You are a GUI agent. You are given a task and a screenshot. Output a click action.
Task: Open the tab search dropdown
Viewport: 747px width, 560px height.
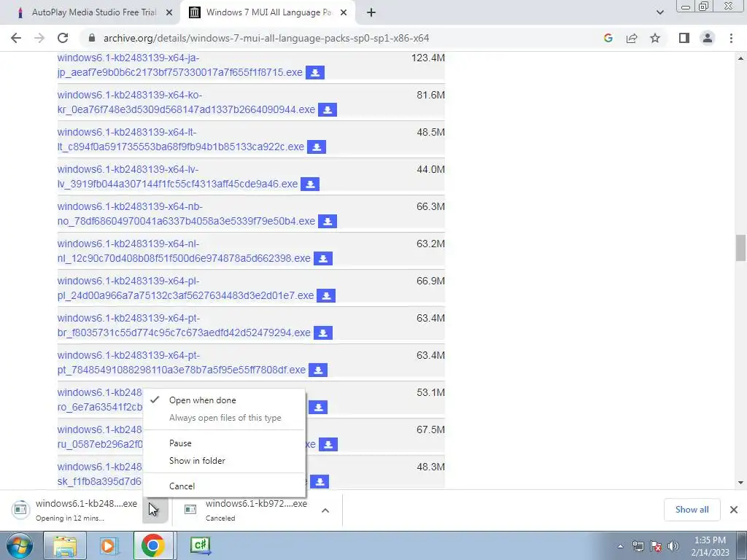(659, 13)
